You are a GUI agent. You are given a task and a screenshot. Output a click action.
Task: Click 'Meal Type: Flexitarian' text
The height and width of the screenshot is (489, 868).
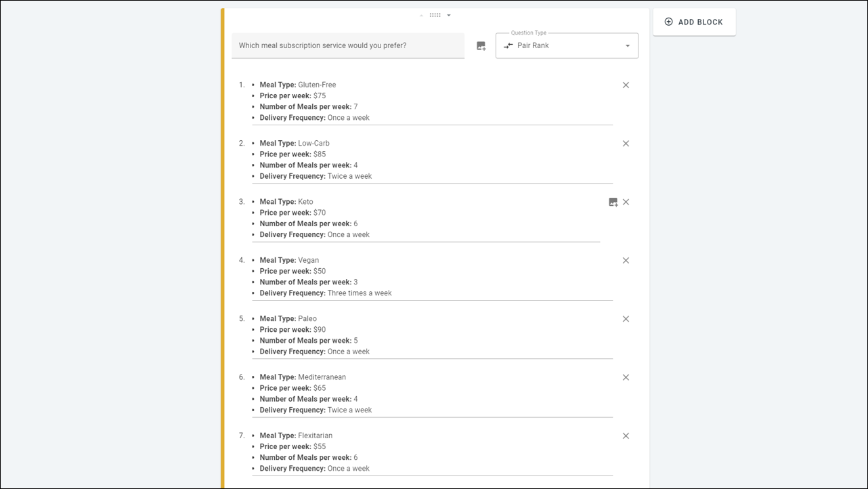[x=296, y=435]
